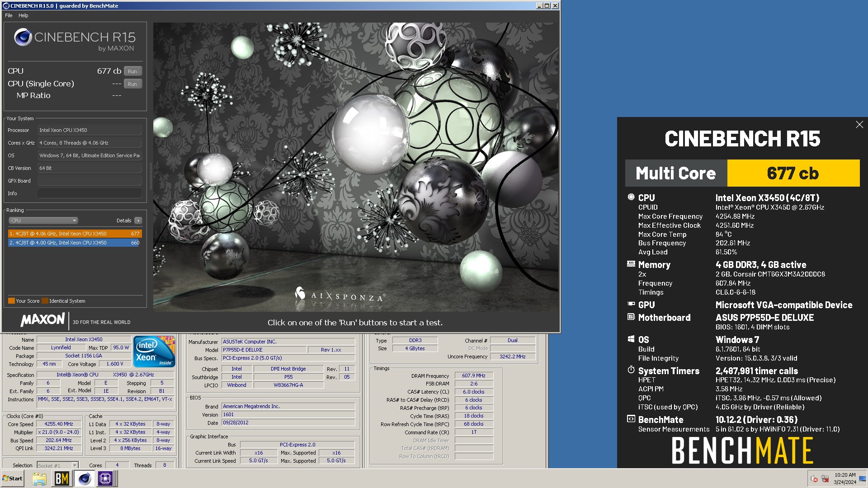Open the Help menu in Cinebench
This screenshot has height=488, width=868.
click(x=24, y=15)
